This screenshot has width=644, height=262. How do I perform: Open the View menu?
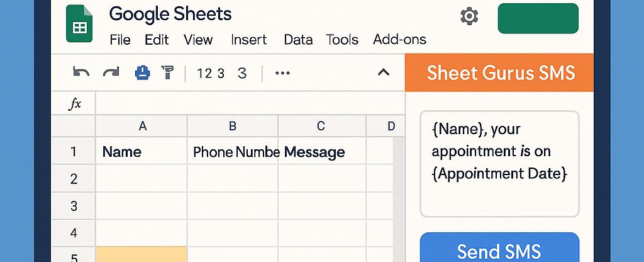coord(198,40)
